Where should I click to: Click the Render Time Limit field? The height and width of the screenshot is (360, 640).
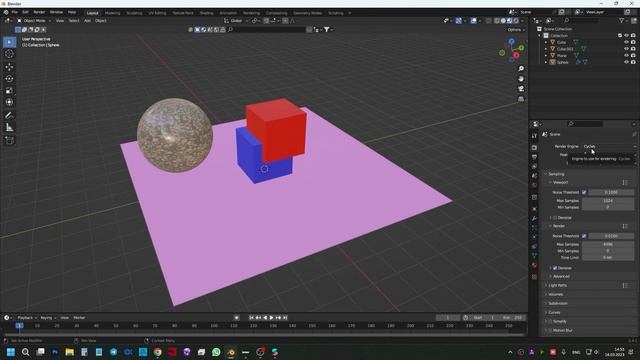[608, 258]
